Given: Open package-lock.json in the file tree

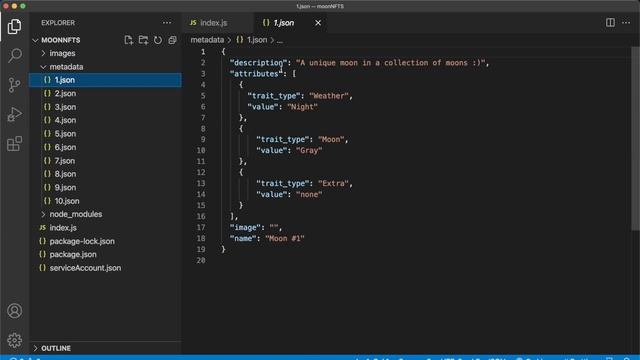Looking at the screenshot, I should point(105,241).
